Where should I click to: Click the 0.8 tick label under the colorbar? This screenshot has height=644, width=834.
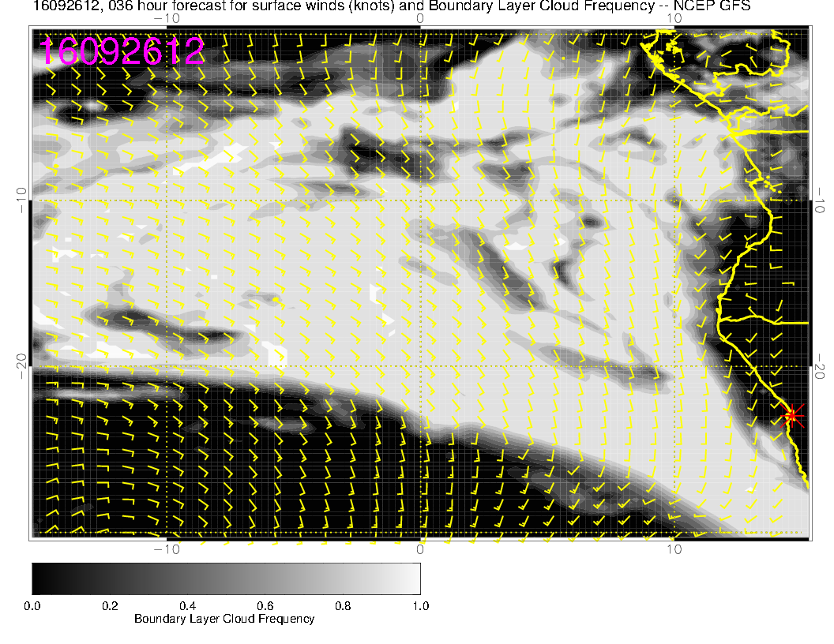[x=342, y=606]
